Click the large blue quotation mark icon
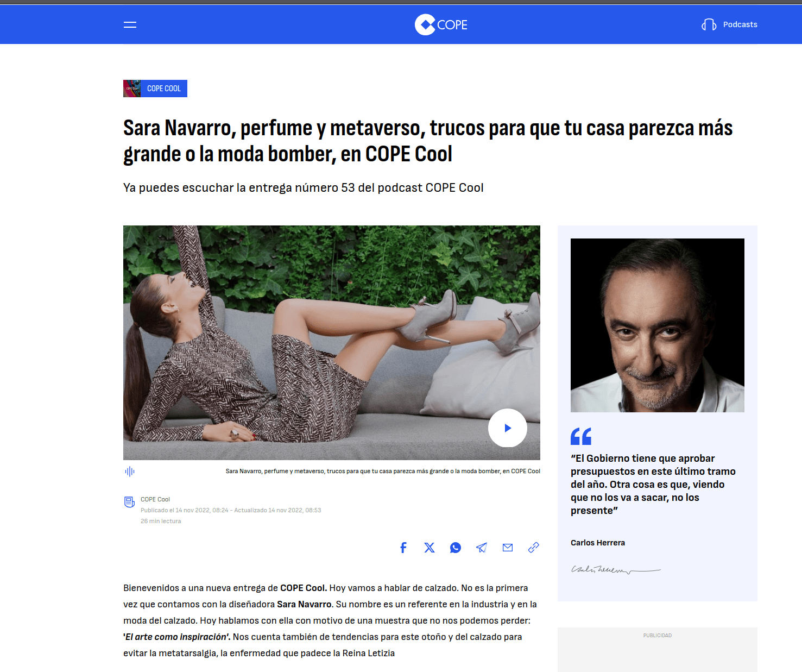This screenshot has height=672, width=802. point(581,436)
